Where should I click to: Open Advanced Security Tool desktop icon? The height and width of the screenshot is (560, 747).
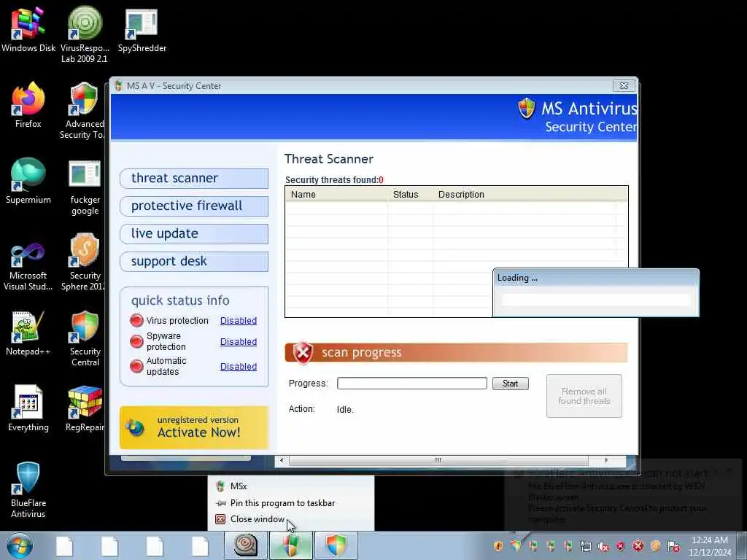pos(84,111)
